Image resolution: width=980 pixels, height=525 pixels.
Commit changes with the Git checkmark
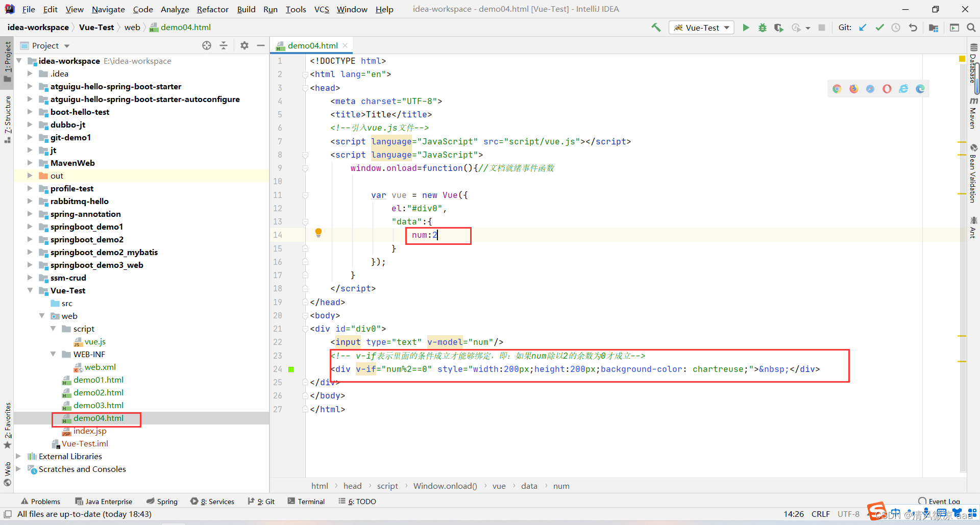tap(879, 28)
